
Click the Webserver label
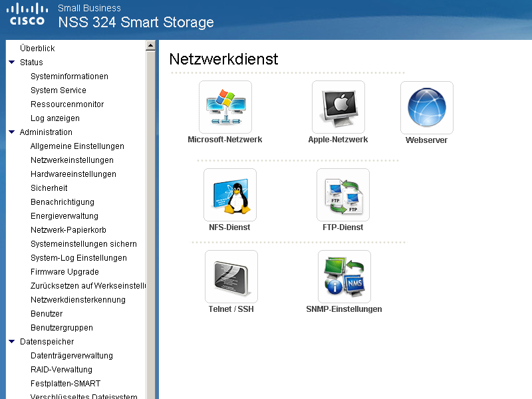[426, 140]
